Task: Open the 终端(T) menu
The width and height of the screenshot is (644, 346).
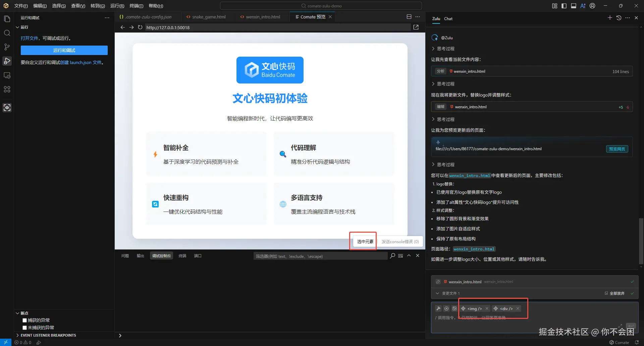Action: (136, 6)
